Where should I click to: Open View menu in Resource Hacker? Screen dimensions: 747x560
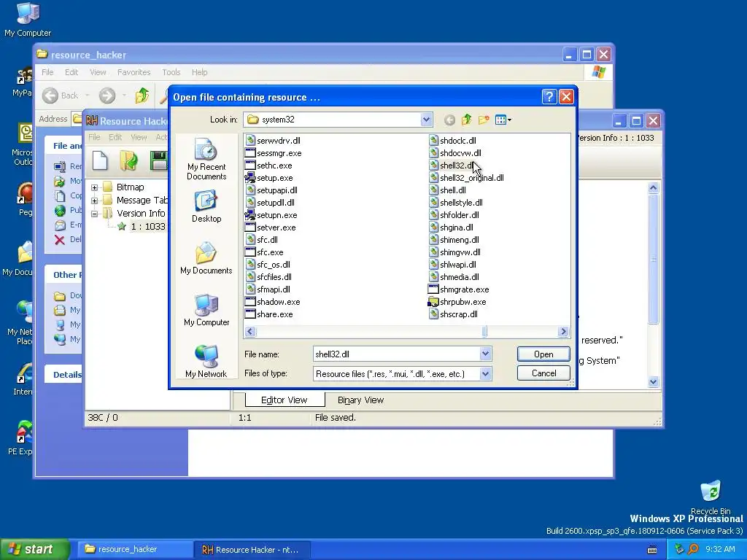pos(139,137)
